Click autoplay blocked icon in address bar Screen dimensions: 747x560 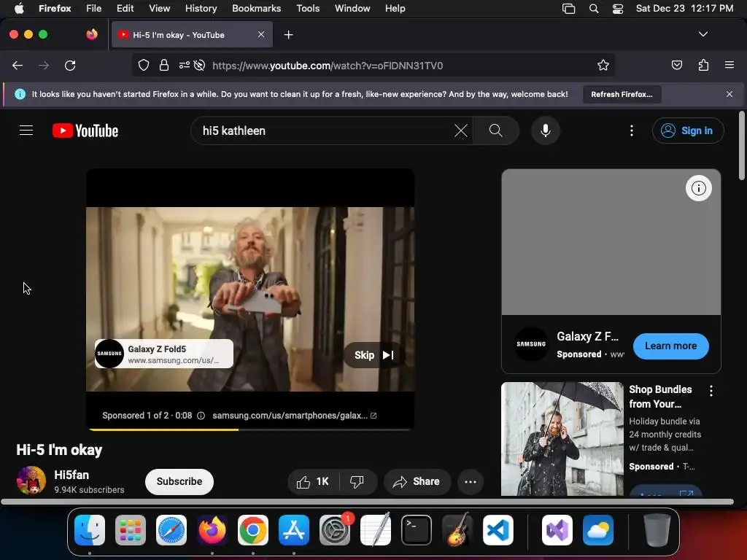pyautogui.click(x=200, y=65)
